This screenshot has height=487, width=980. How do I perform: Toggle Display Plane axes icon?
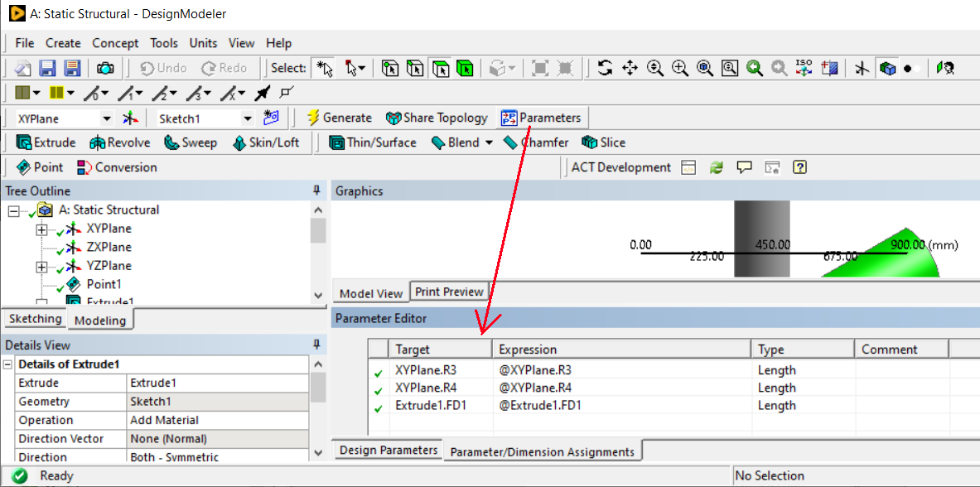[862, 68]
